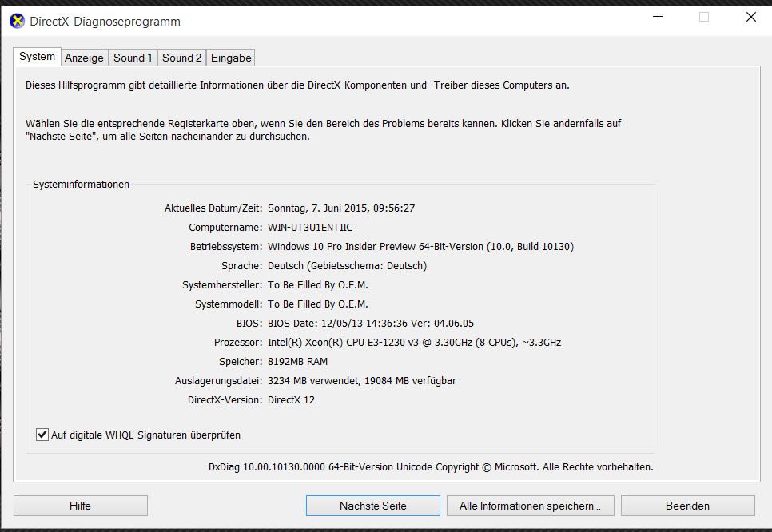This screenshot has height=532, width=772.
Task: Open the Anzeige tab
Action: click(84, 58)
